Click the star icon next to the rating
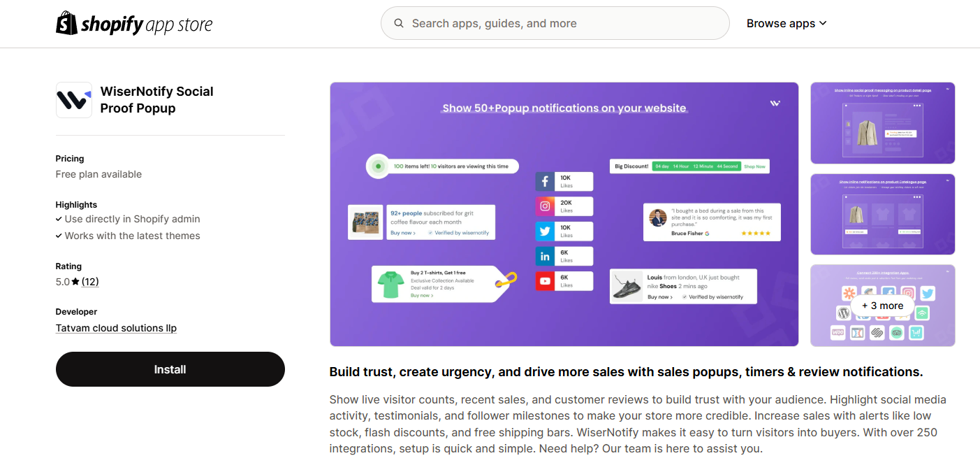980x465 pixels. 74,281
